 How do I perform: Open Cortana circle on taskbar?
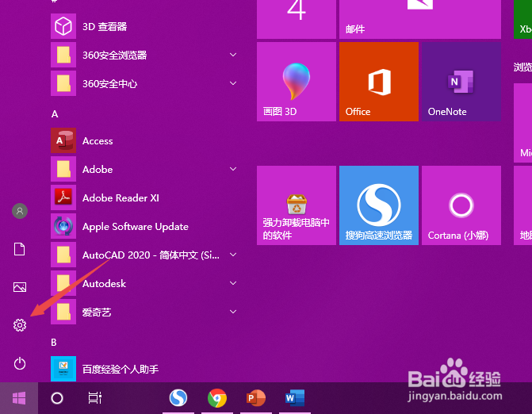coord(57,398)
